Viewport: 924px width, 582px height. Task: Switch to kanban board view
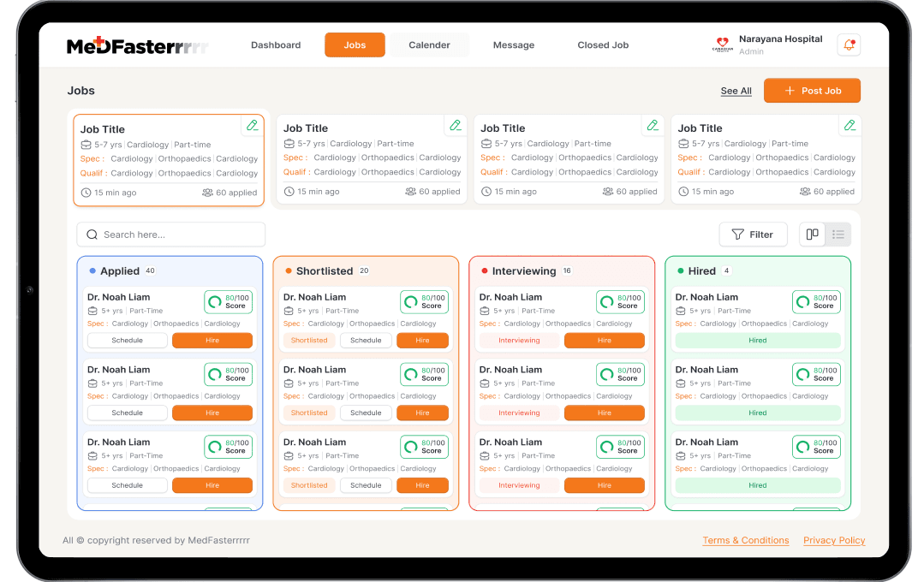[x=812, y=235]
